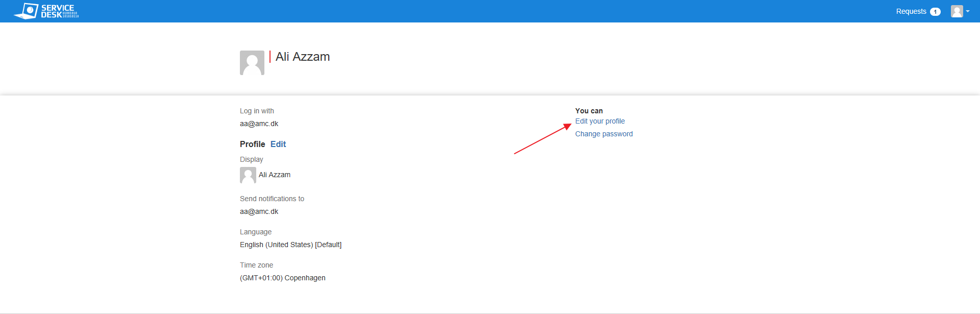Click the notifications email aa@amc.dk

[259, 211]
